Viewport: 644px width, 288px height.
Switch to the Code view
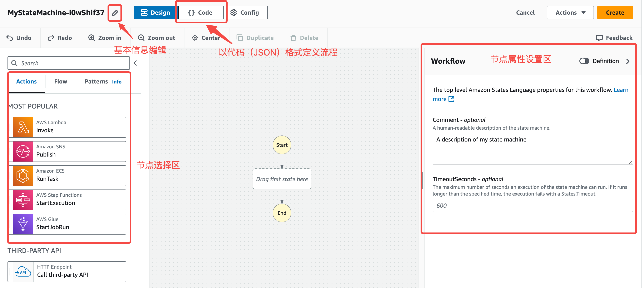200,13
